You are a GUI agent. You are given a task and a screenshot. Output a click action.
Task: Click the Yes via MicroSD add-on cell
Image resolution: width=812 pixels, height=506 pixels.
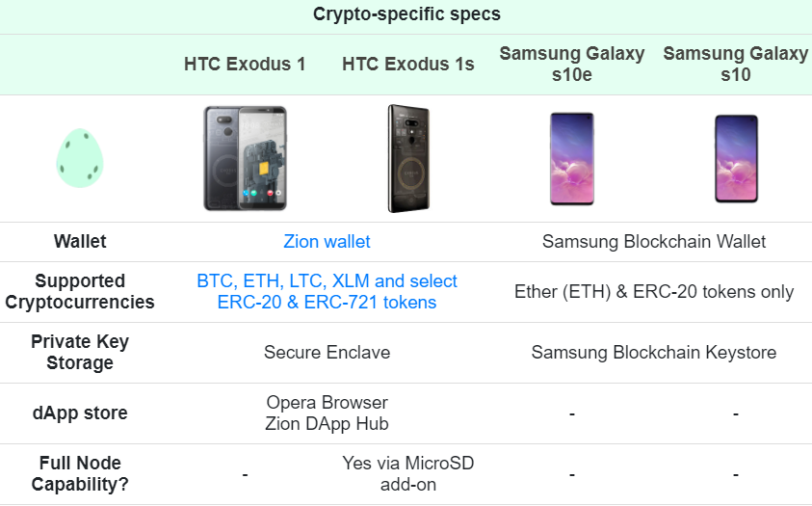(408, 473)
